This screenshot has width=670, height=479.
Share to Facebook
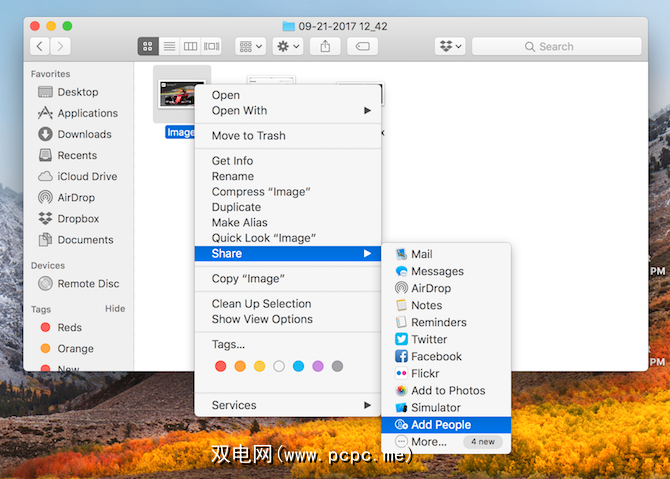point(446,356)
